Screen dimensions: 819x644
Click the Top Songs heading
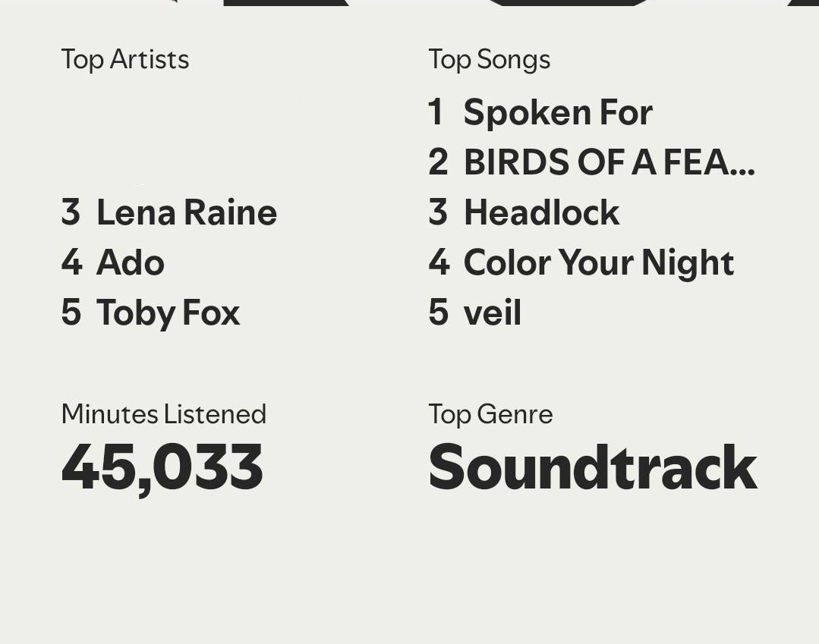tap(489, 59)
